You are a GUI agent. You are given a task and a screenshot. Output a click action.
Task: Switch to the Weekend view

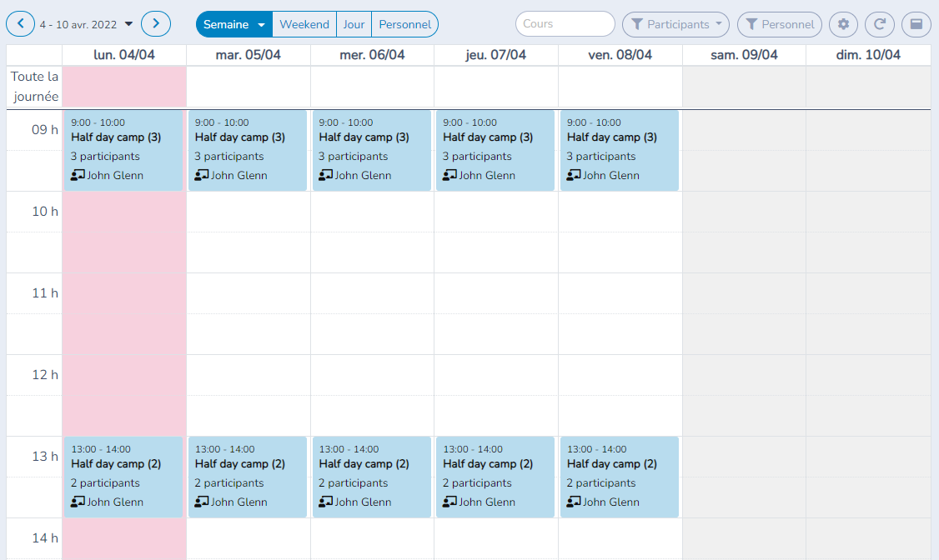[x=304, y=24]
